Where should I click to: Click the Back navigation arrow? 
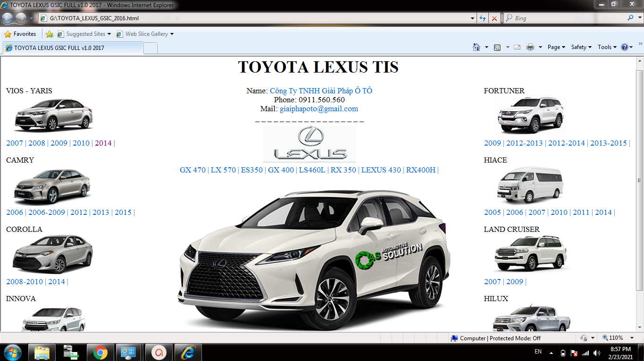coord(7,18)
